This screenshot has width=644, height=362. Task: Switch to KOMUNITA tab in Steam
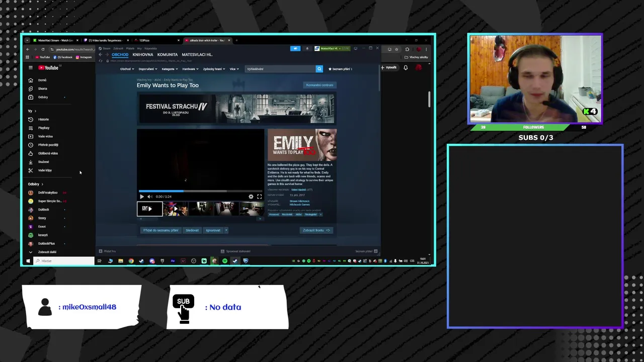[x=168, y=54]
